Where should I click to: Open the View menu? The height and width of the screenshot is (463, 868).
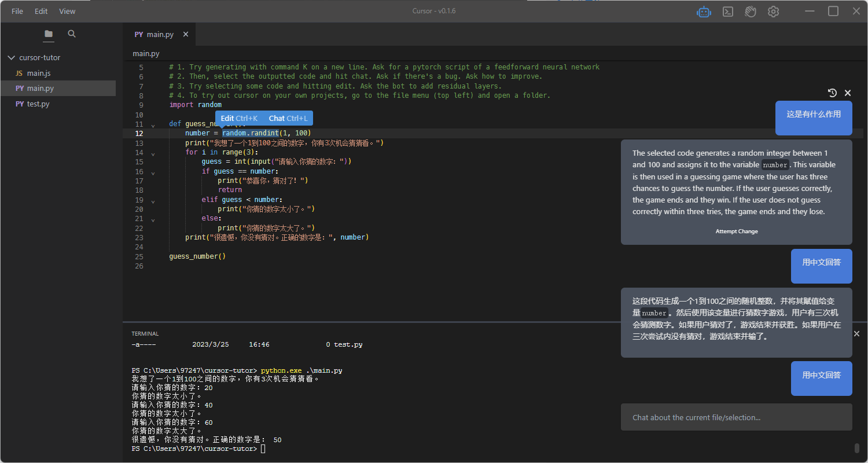click(67, 11)
